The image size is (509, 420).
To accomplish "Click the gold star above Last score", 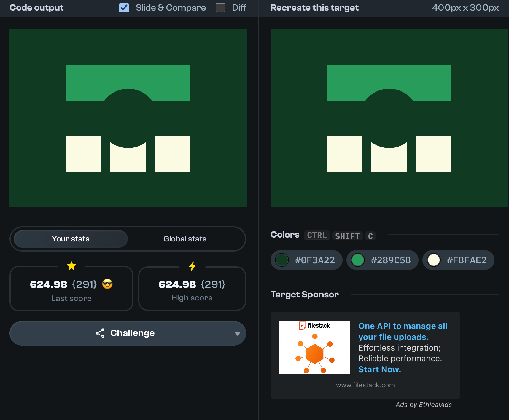I will coord(71,266).
